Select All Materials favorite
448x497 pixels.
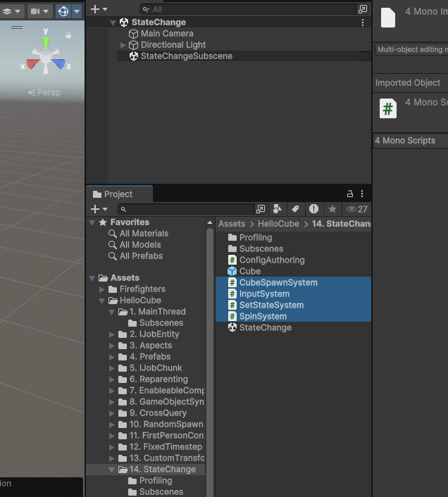[x=138, y=234]
